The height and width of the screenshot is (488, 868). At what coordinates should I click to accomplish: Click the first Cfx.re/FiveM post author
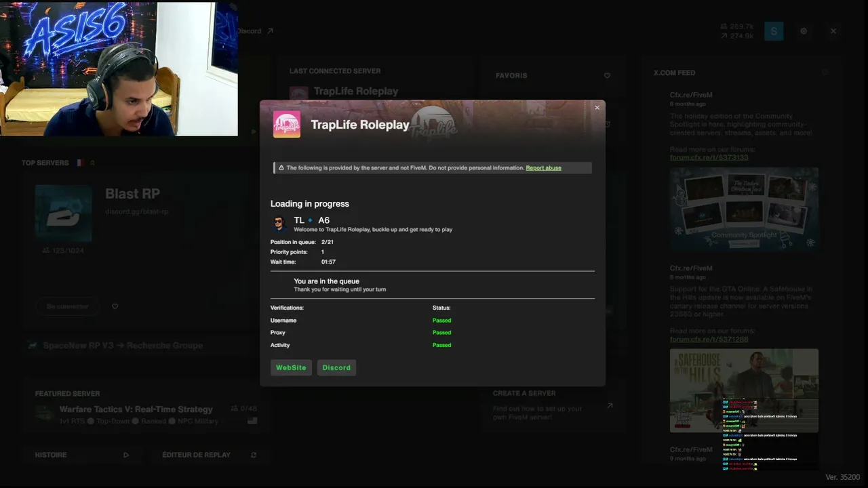click(691, 96)
